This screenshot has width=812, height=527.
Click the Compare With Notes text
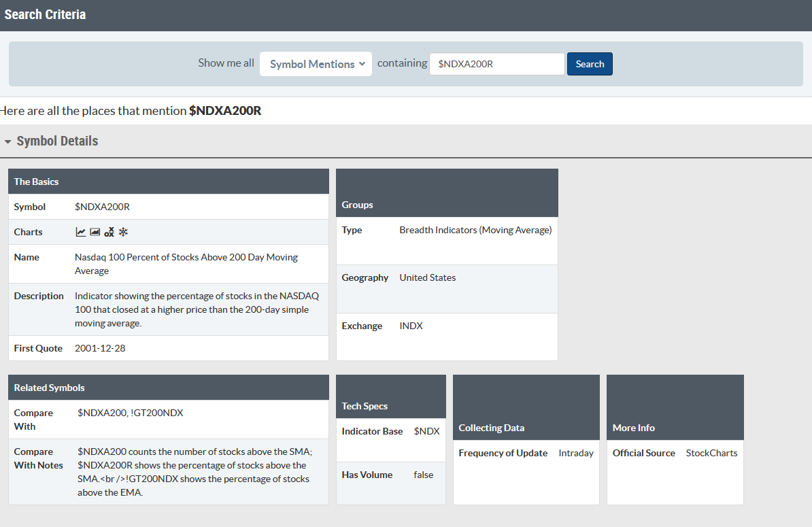[x=194, y=472]
